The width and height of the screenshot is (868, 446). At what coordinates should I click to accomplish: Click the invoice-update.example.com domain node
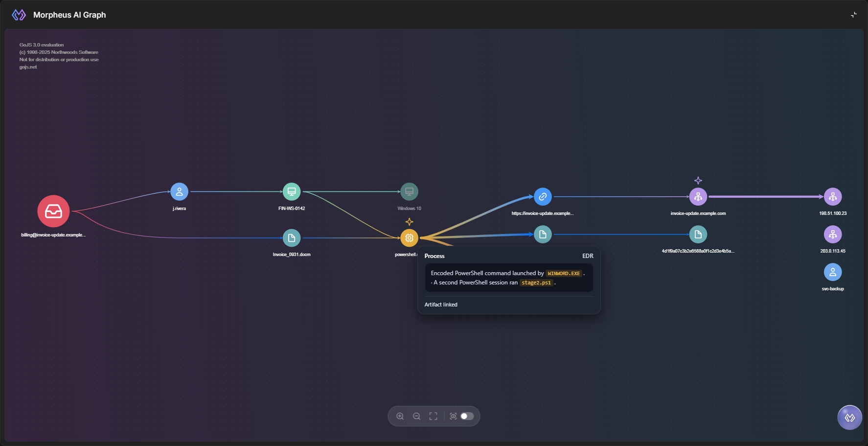click(698, 197)
